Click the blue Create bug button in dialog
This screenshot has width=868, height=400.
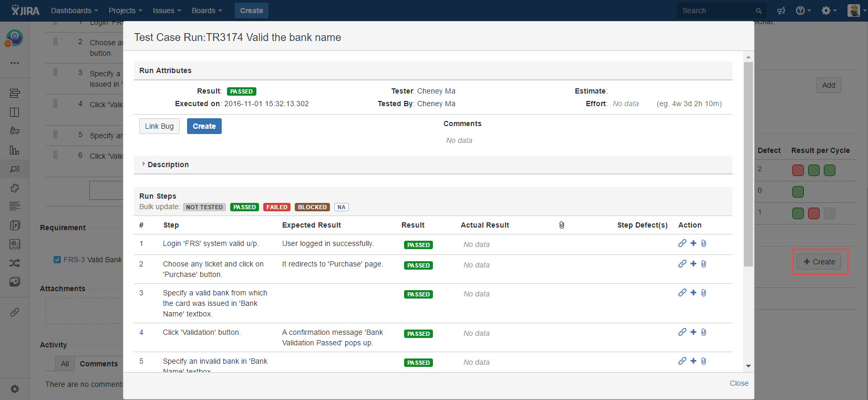pos(204,126)
